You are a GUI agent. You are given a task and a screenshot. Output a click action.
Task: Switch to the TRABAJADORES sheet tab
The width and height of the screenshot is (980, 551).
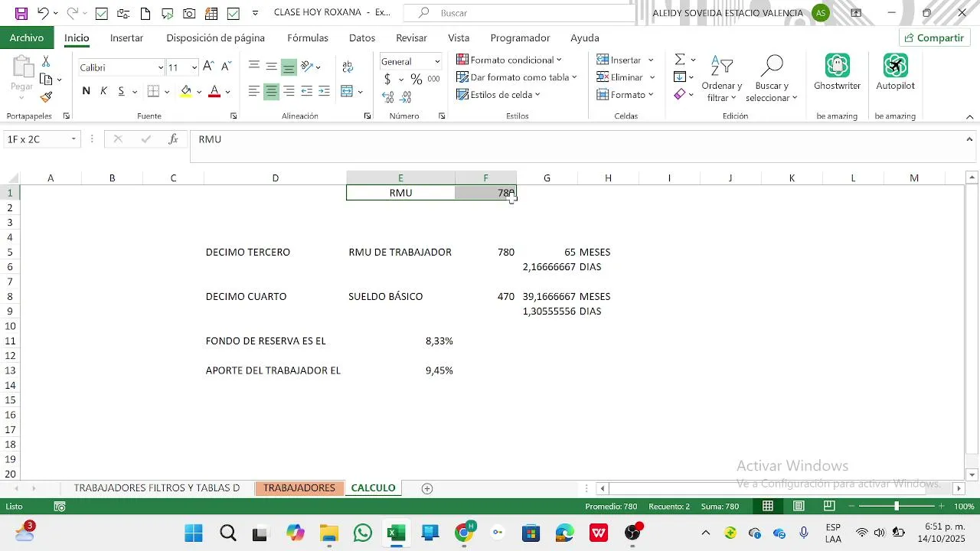tap(299, 488)
